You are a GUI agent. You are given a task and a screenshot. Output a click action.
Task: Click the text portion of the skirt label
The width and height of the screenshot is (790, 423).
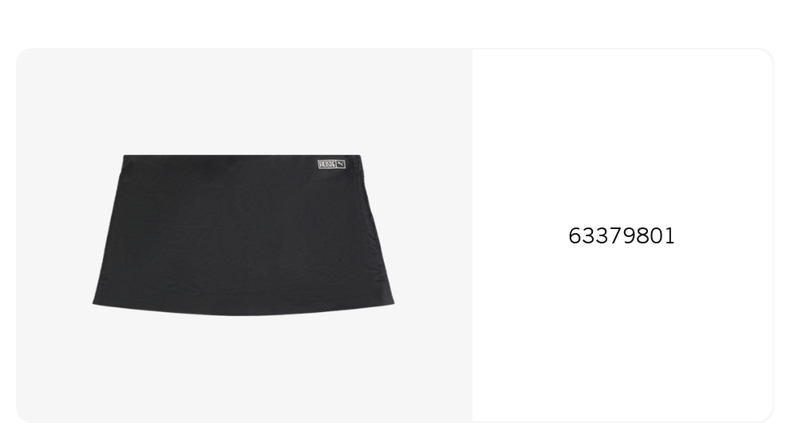click(x=326, y=164)
